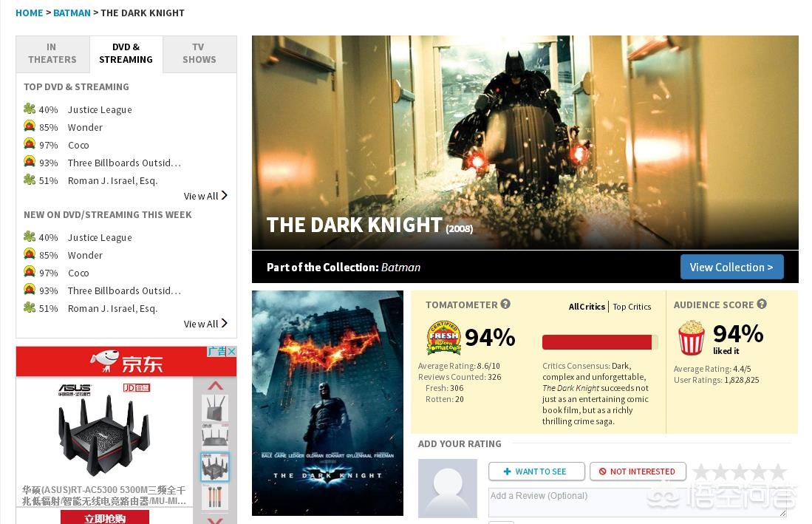The height and width of the screenshot is (524, 812).
Task: Click the Batman motorcycle hero banner image
Action: click(x=525, y=143)
